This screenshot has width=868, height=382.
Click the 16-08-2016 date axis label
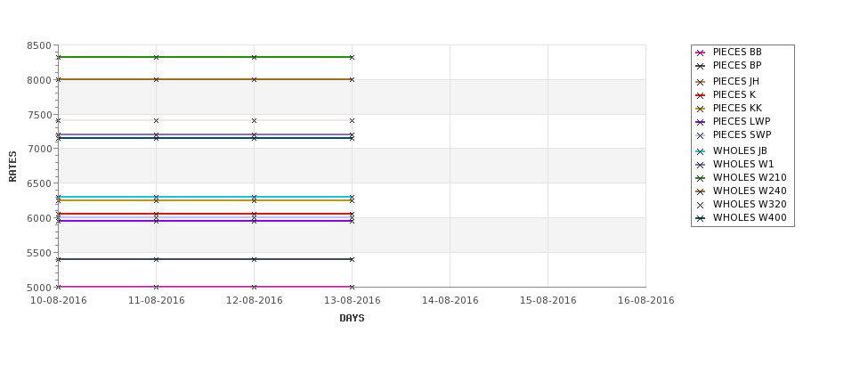click(646, 301)
